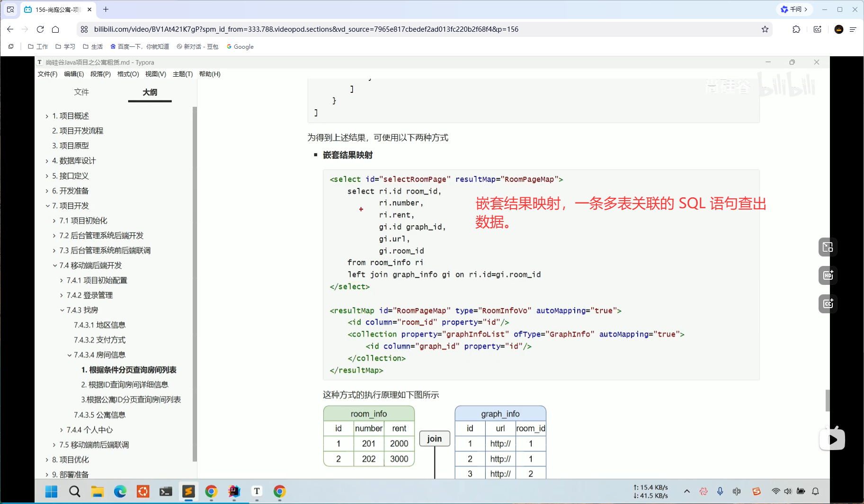Open Typora 段落(P) menu

click(x=100, y=74)
